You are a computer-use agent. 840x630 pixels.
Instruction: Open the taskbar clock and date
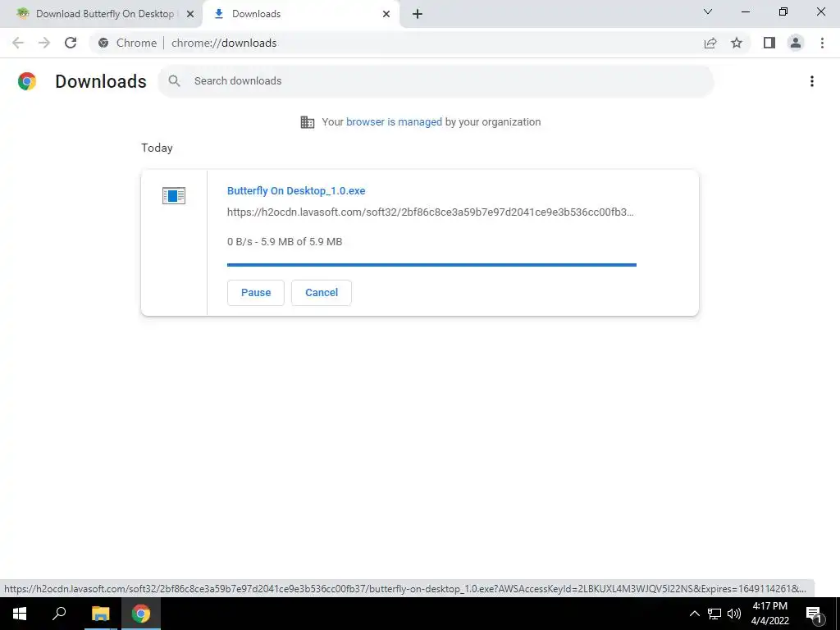point(769,614)
